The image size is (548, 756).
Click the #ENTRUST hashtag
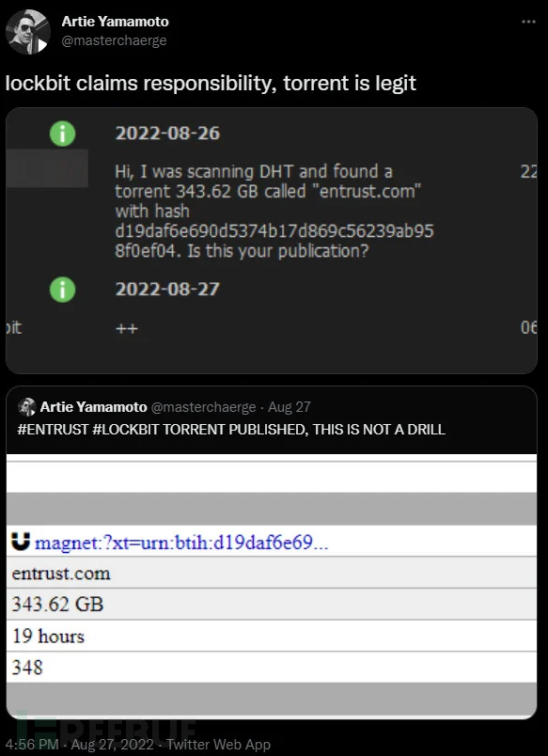(45, 430)
